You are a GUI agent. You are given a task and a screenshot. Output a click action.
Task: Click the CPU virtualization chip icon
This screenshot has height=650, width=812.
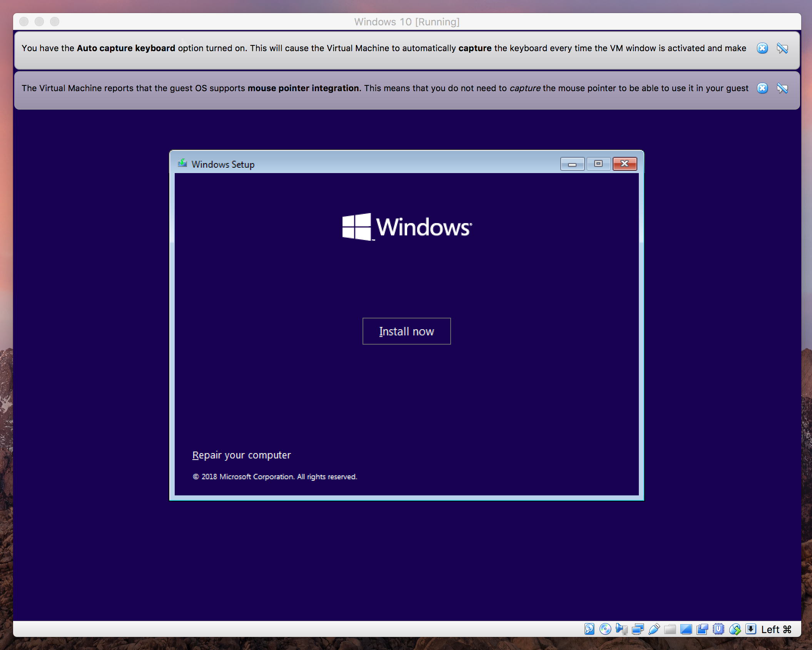coord(718,629)
